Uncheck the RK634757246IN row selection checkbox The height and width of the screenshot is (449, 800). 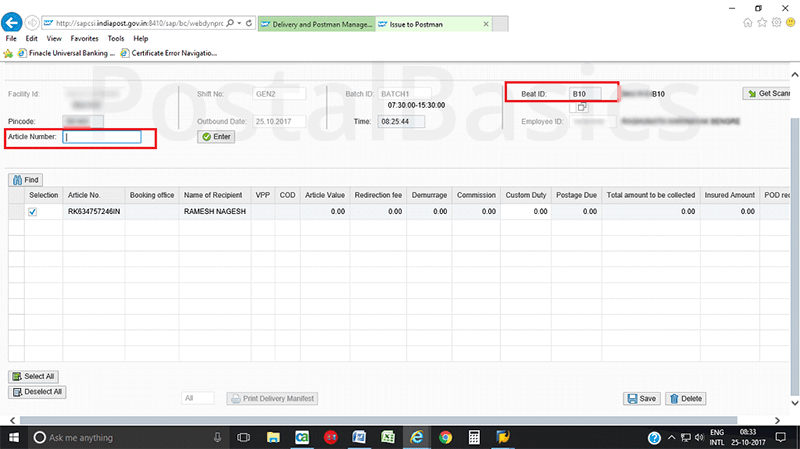click(x=34, y=212)
